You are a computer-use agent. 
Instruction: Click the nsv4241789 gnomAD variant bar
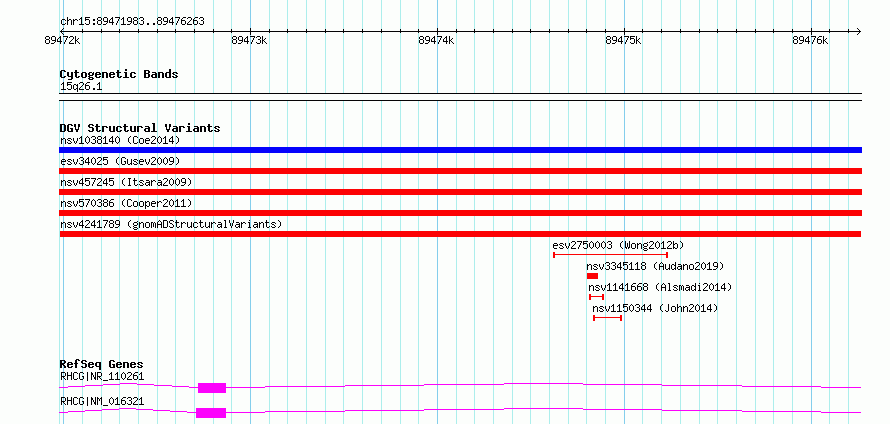point(460,234)
